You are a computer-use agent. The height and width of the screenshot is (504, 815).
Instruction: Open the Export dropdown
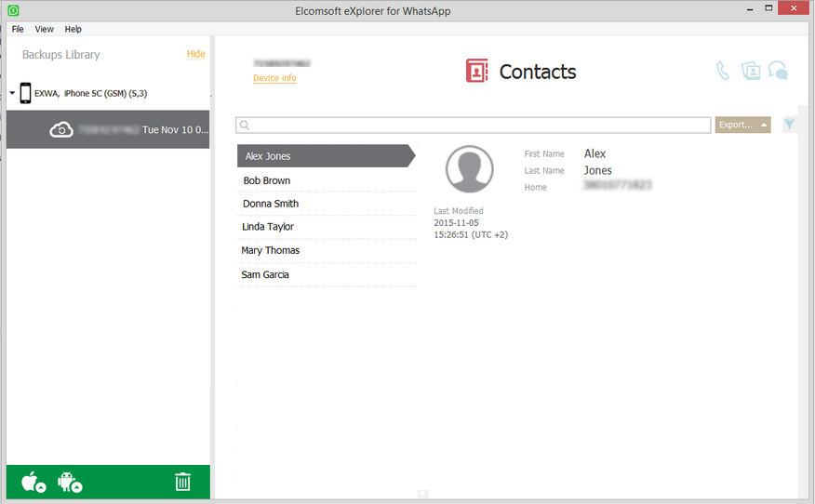(742, 125)
